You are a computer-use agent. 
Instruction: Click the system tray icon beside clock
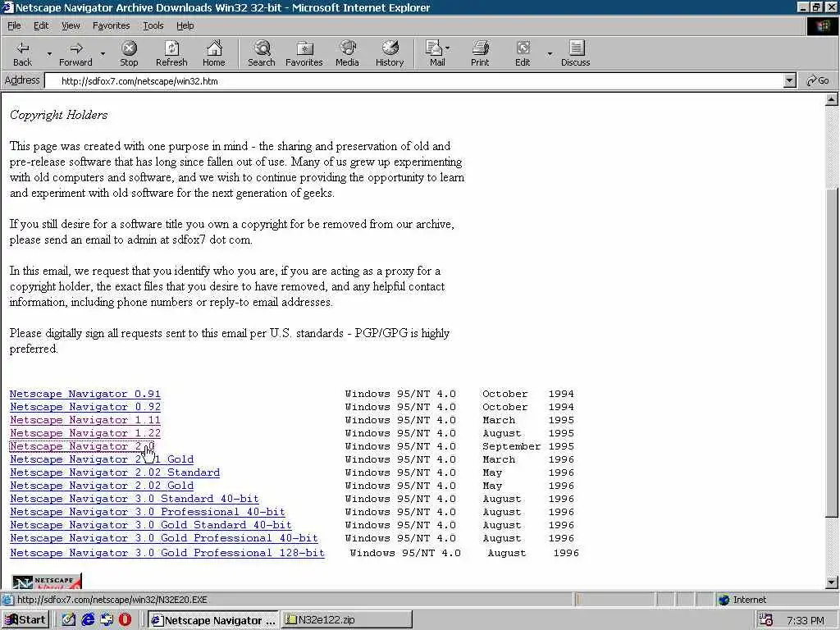point(766,620)
